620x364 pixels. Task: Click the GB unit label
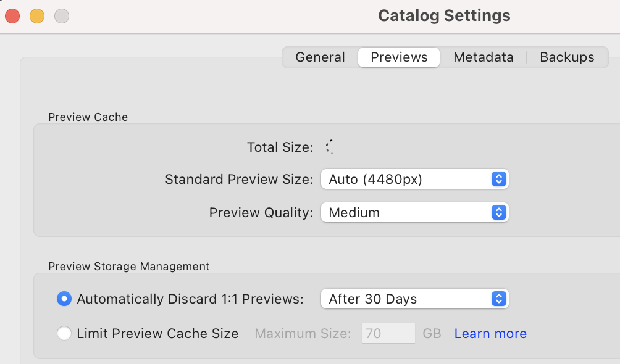tap(432, 334)
